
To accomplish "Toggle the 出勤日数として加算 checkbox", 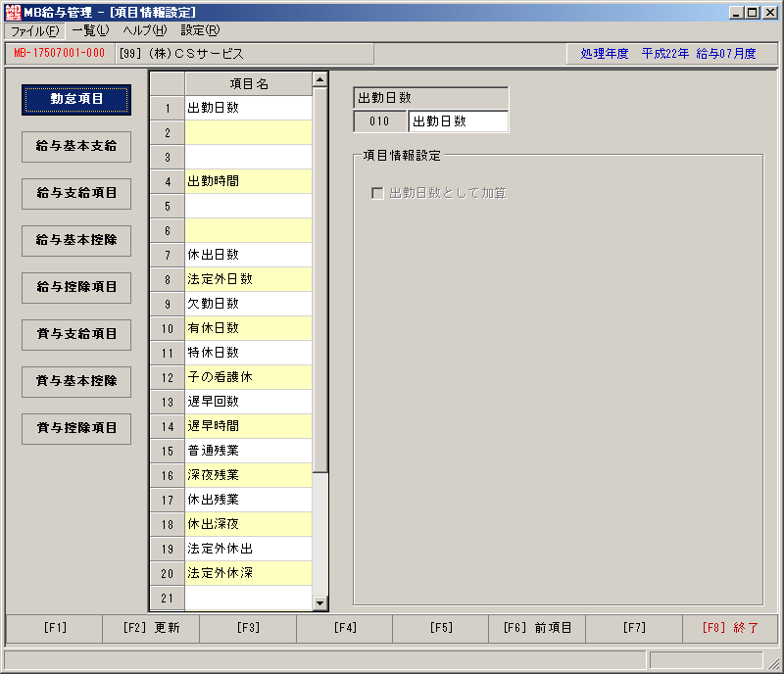I will tap(377, 193).
